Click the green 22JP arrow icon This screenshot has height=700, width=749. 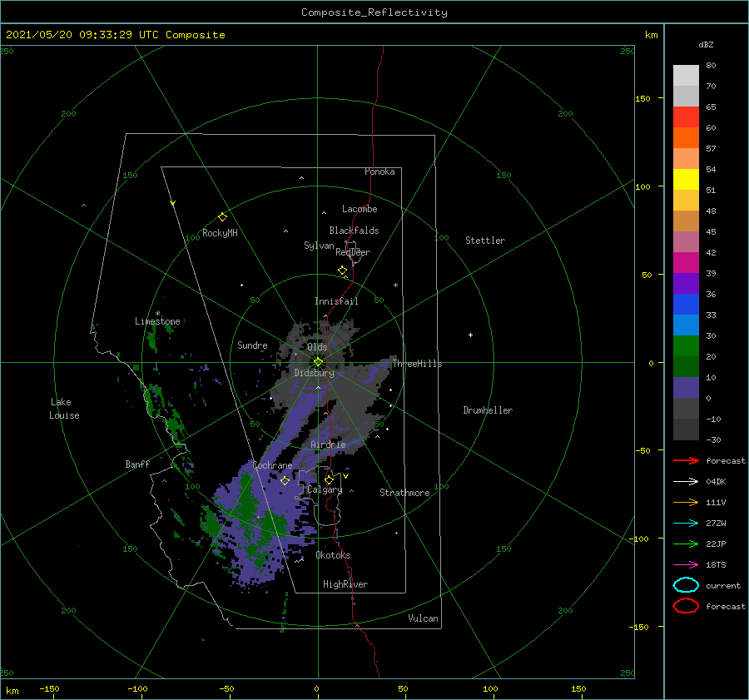(x=686, y=544)
